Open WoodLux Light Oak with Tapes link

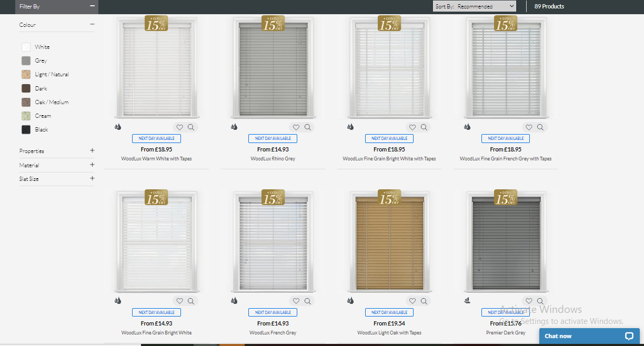(389, 332)
